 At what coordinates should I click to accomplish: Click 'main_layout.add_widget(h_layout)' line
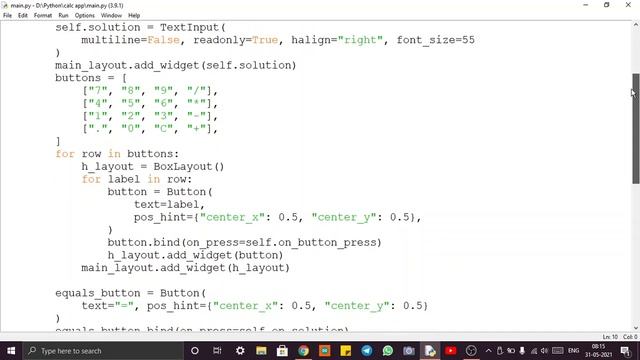tap(185, 268)
